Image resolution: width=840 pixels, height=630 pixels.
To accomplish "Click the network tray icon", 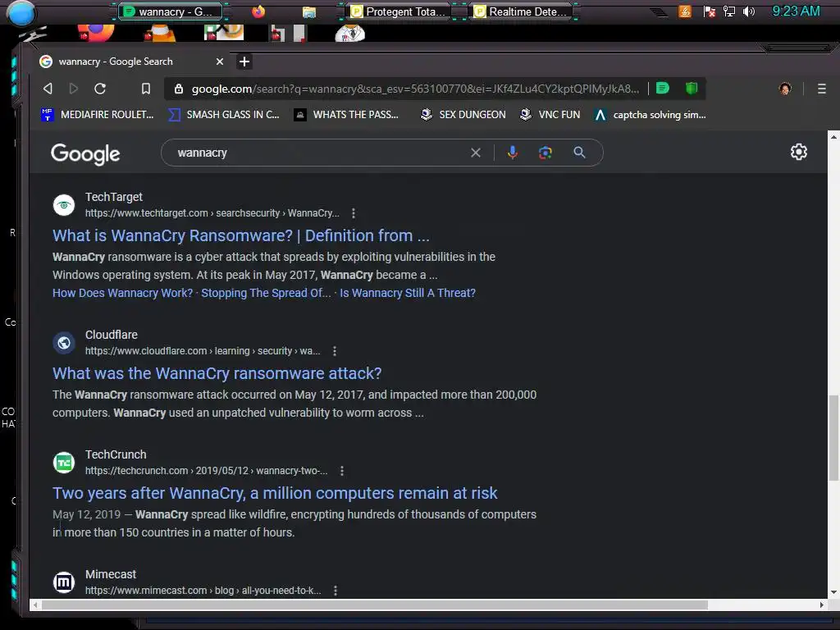I will point(729,11).
